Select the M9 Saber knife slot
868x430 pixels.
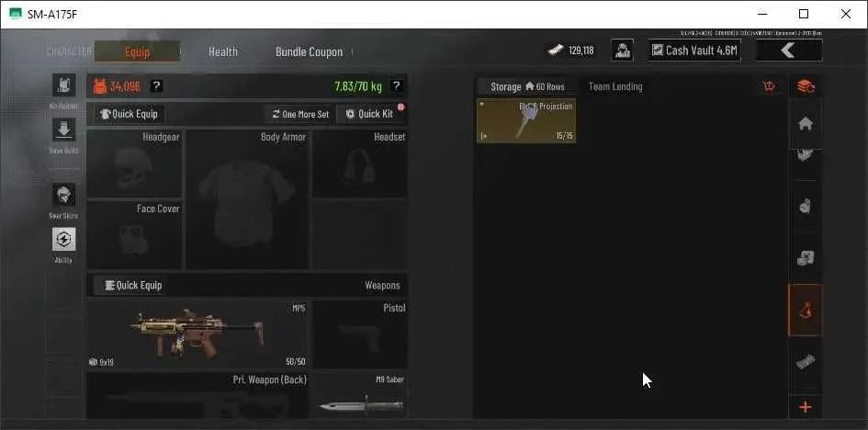pos(360,396)
